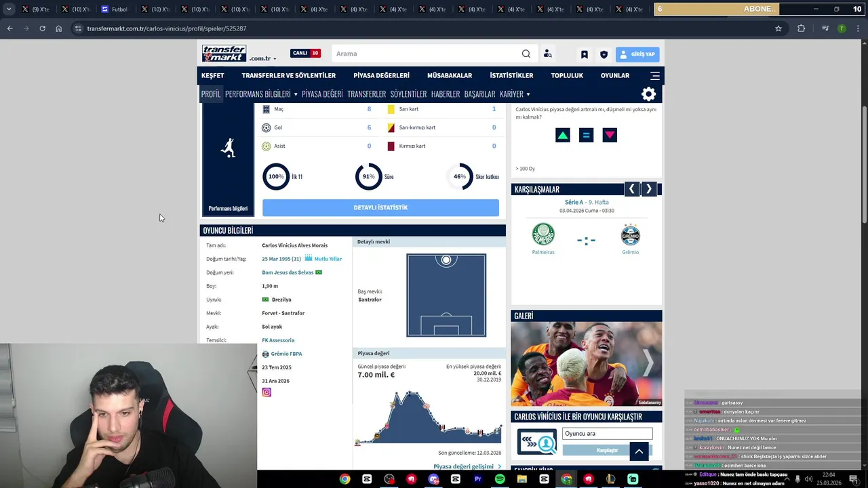Screen dimensions: 868x488
Task: Go to previous match arrow
Action: click(x=632, y=189)
